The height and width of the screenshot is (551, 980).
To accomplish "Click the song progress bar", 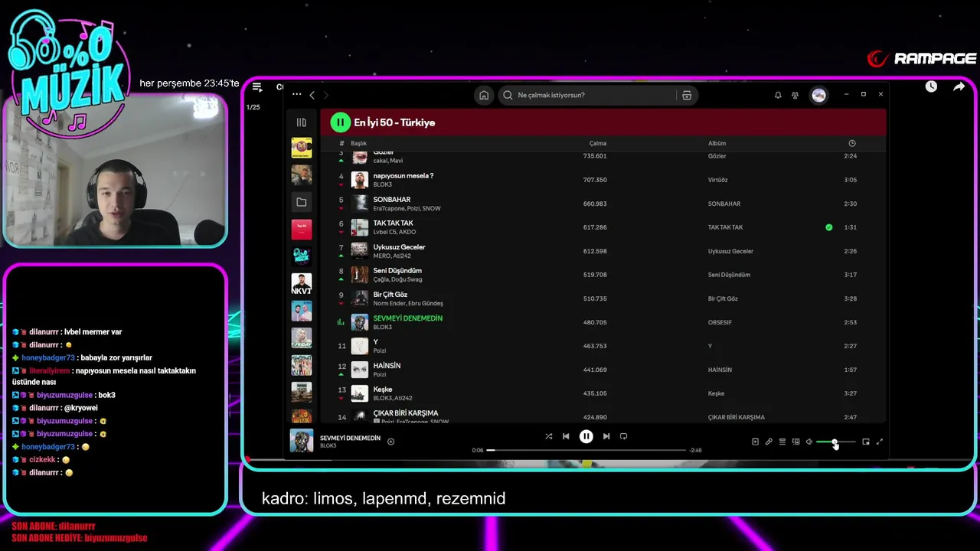I will (x=586, y=450).
